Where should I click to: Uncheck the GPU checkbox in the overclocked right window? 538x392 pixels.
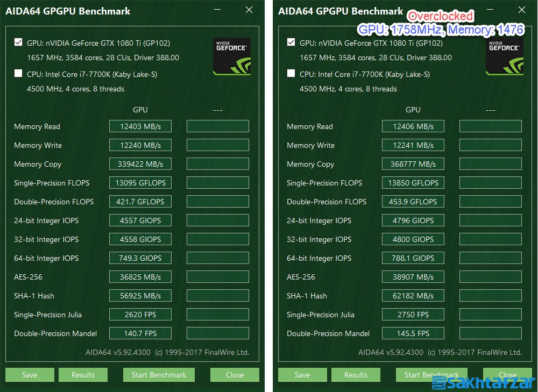pyautogui.click(x=291, y=42)
